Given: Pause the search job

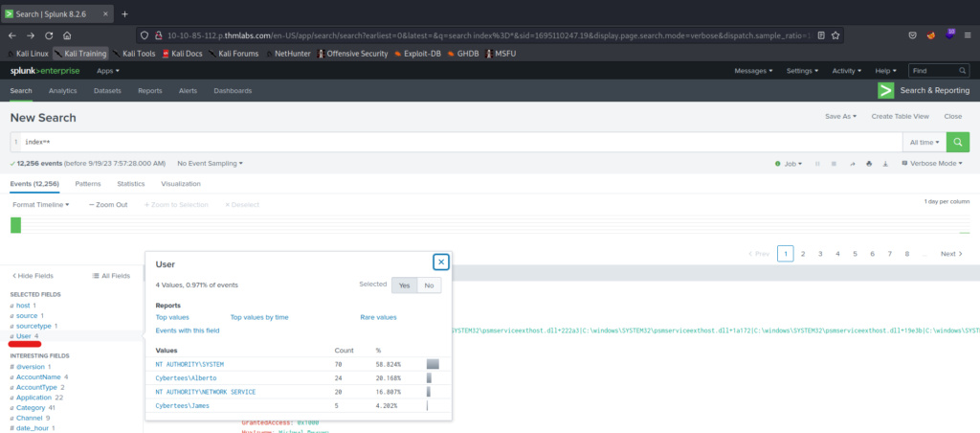Looking at the screenshot, I should coord(817,163).
